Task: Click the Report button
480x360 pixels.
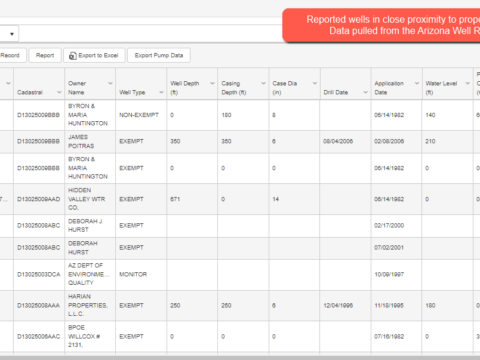Action: coord(45,55)
